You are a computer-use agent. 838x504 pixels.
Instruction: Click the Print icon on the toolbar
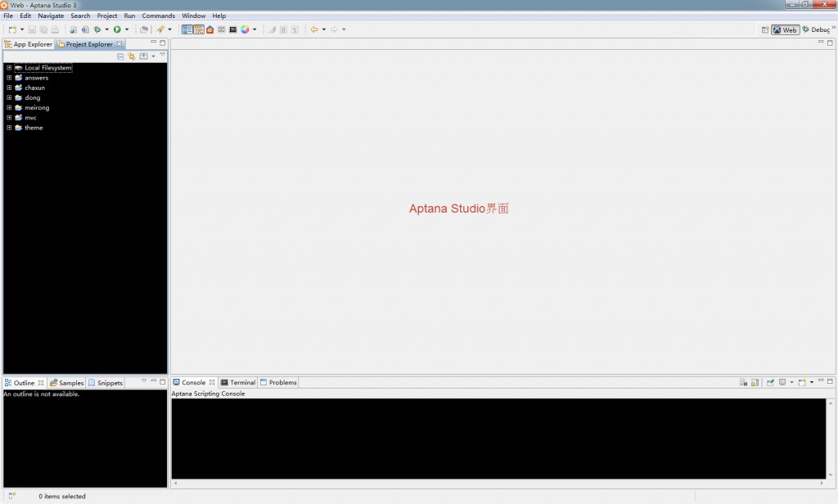click(55, 29)
